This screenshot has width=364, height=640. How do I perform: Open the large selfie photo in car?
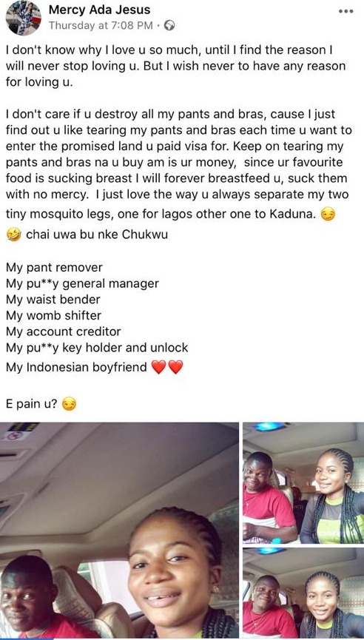[119, 530]
